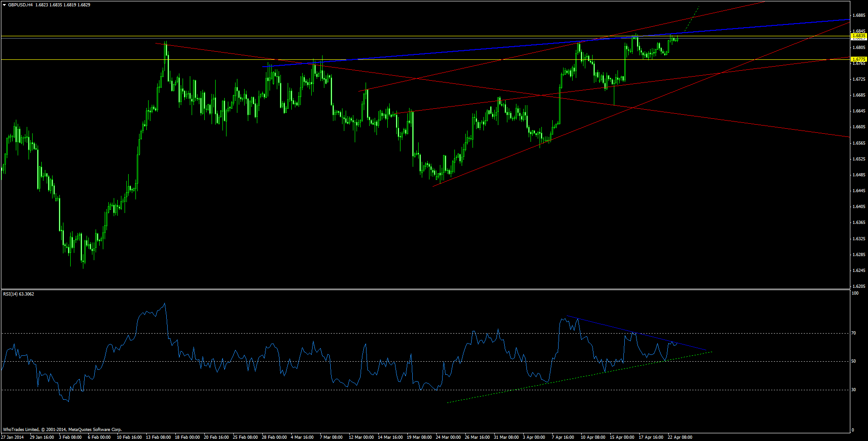Click the 1.6605 price scale label
This screenshot has width=868, height=441.
tap(859, 127)
